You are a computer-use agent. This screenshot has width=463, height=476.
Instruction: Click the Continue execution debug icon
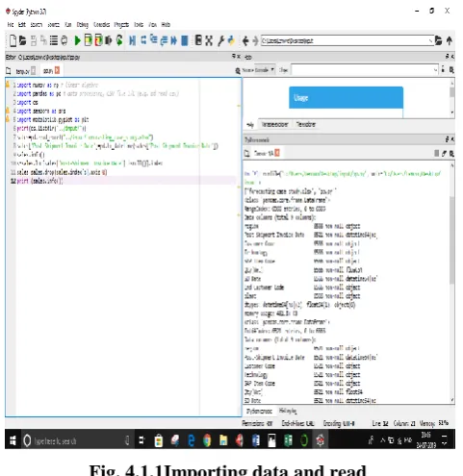click(173, 40)
